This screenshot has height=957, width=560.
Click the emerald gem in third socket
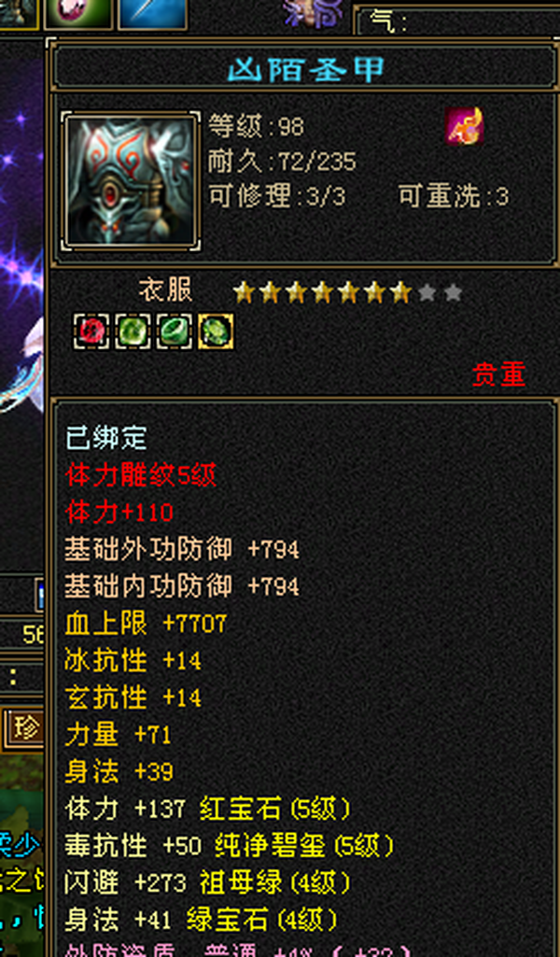point(175,332)
